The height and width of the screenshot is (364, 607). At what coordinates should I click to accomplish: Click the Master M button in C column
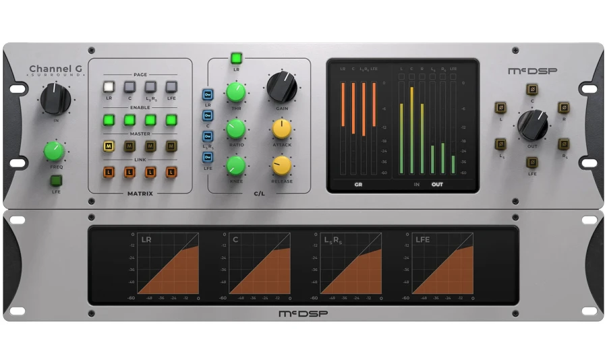129,146
